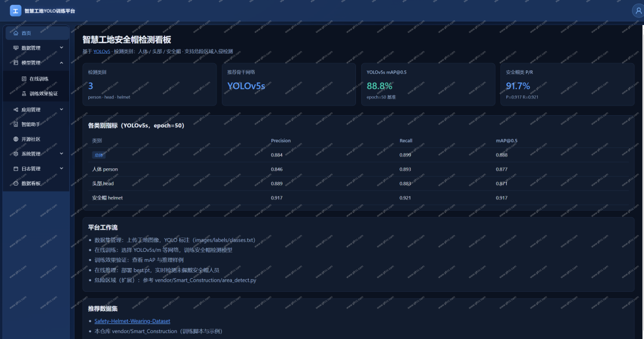Click the 平台工作流 section heading
Image resolution: width=644 pixels, height=339 pixels.
103,227
